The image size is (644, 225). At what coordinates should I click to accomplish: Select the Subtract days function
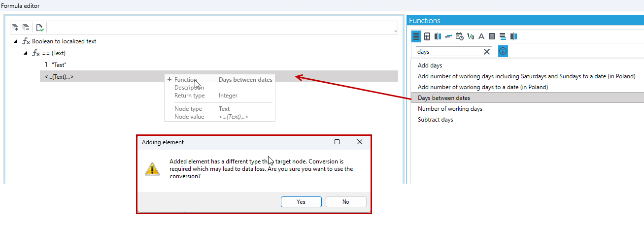tap(435, 120)
